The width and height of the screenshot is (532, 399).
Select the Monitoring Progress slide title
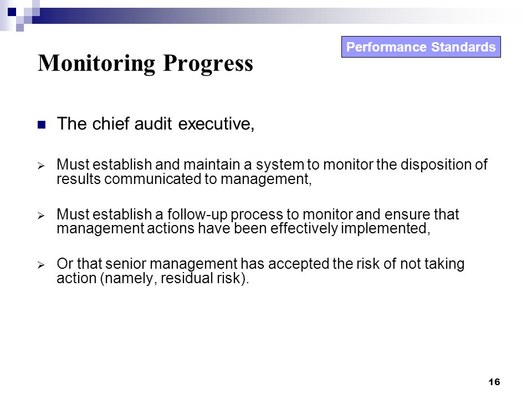pyautogui.click(x=145, y=63)
